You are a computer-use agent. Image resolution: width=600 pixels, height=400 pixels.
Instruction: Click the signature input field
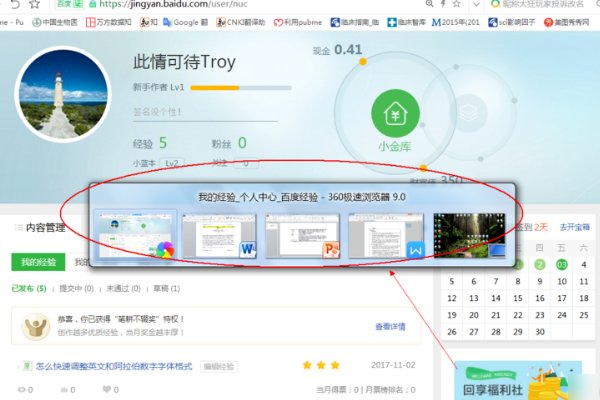click(205, 112)
